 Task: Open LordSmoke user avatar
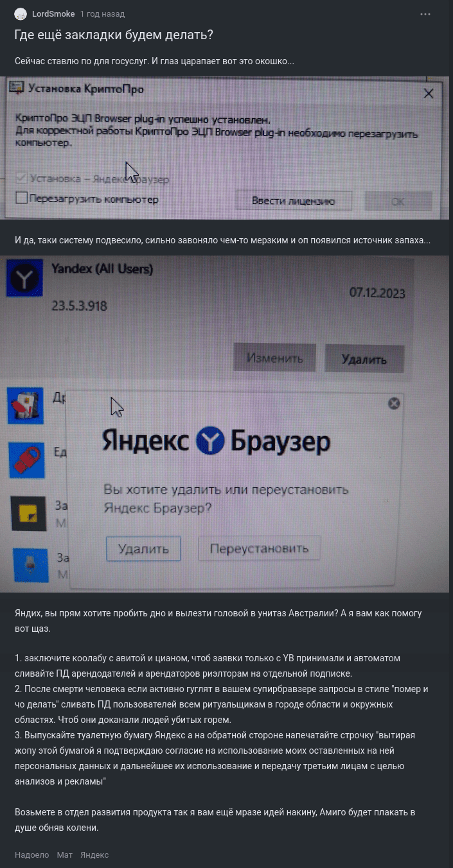(x=21, y=14)
